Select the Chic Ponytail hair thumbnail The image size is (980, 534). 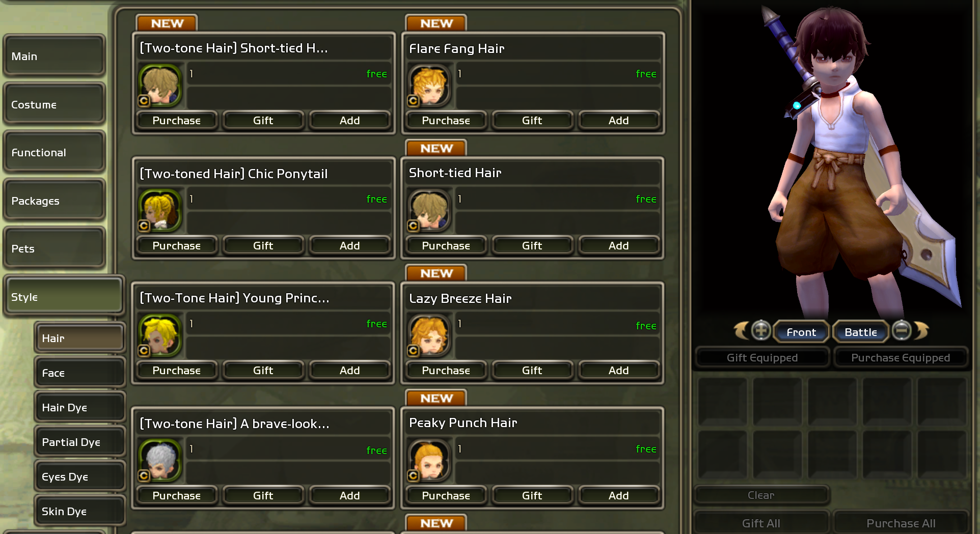(160, 210)
